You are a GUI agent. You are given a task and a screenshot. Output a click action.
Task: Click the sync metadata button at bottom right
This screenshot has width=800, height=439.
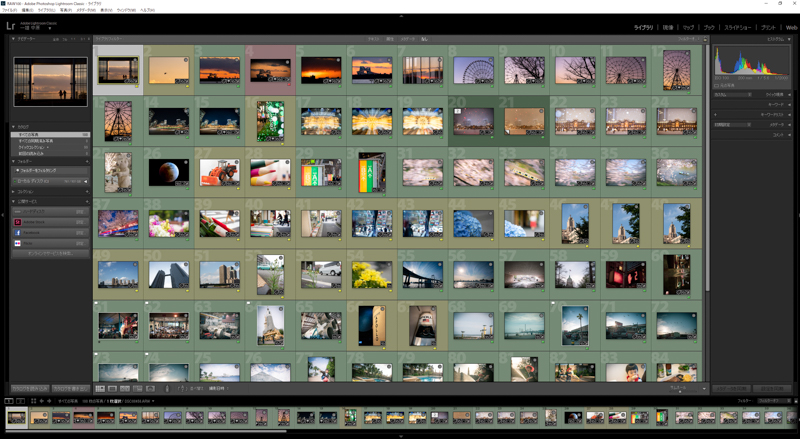click(x=732, y=388)
